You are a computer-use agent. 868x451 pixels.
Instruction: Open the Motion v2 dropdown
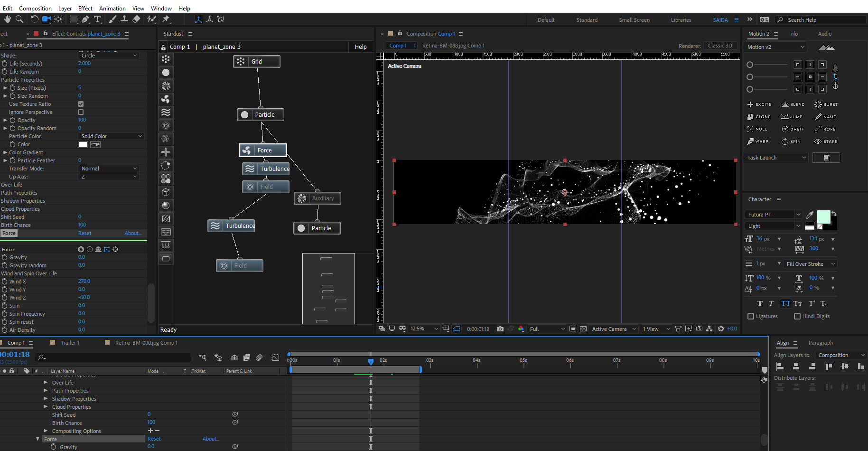tap(775, 47)
